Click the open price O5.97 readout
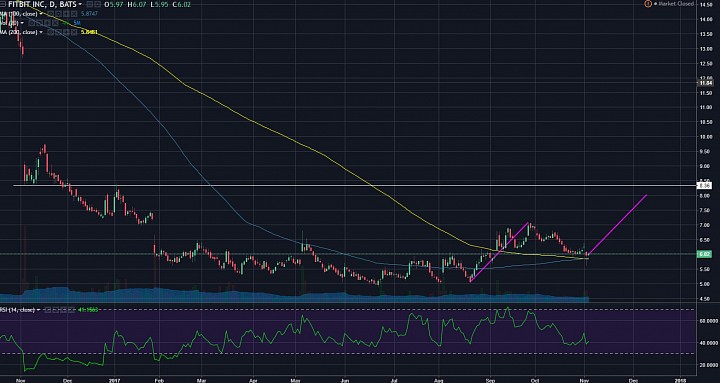Viewport: 720px width, 383px height. 114,4
